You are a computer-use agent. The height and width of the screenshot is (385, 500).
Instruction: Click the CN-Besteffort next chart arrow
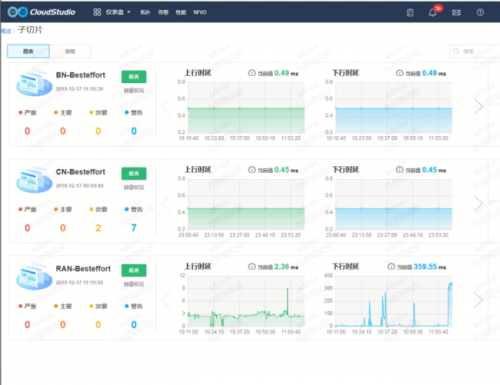click(x=479, y=203)
